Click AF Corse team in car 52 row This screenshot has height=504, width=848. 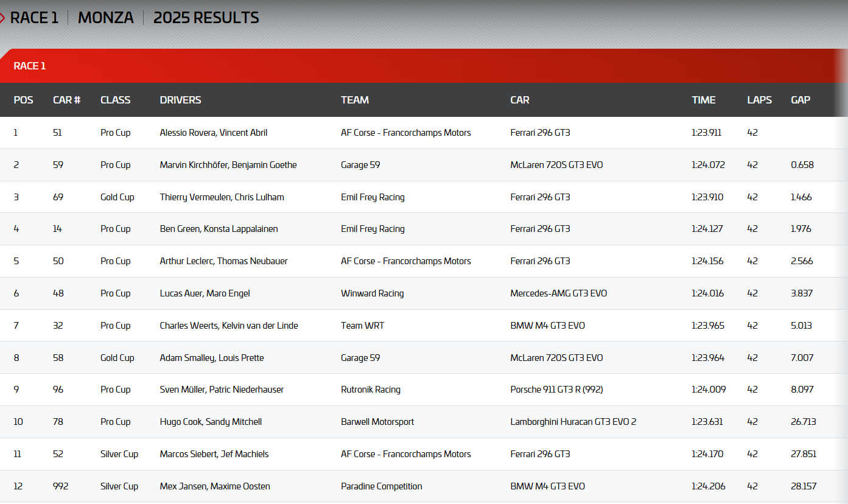coord(406,454)
